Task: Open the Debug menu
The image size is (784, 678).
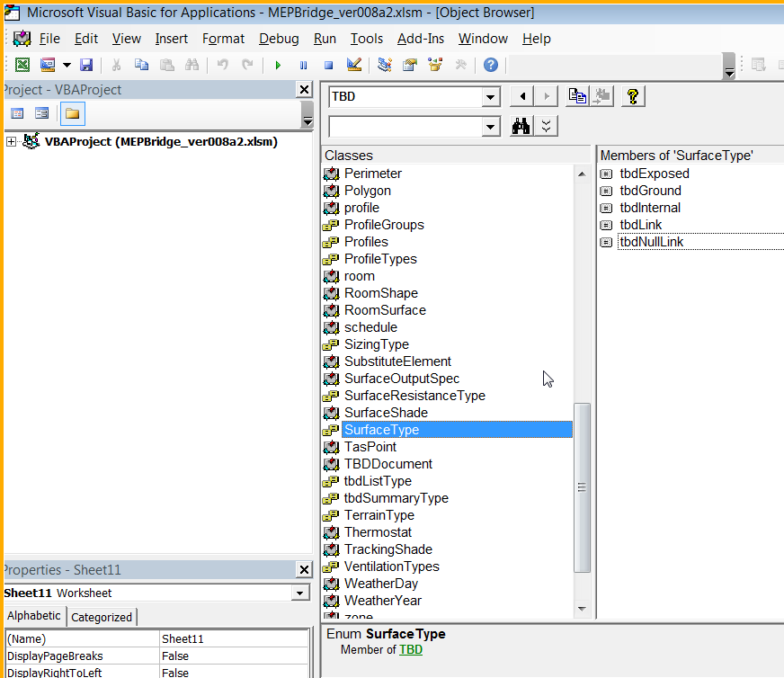Action: point(279,39)
